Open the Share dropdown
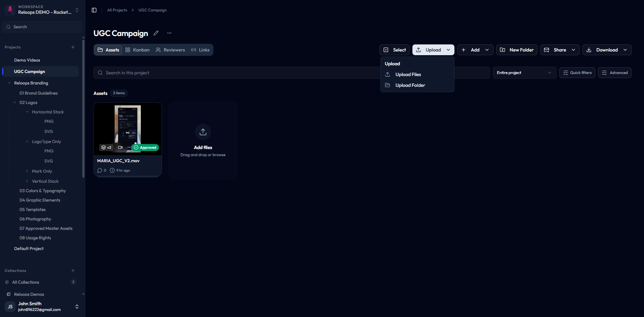The height and width of the screenshot is (317, 644). 560,50
